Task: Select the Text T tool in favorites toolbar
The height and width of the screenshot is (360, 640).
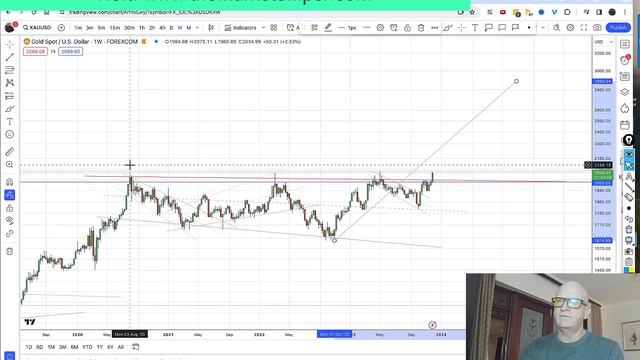Action: (475, 28)
